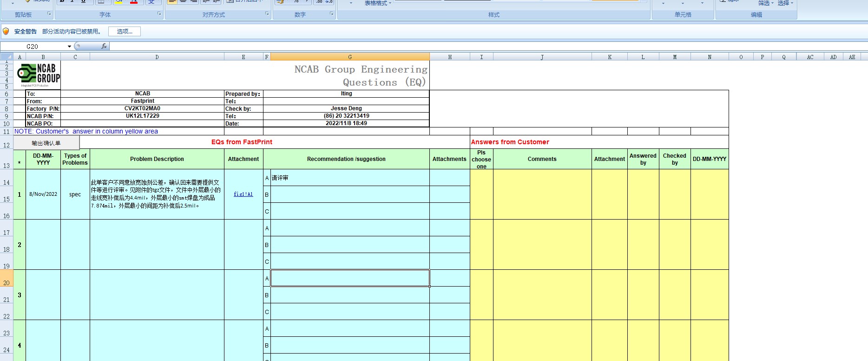Expand the Name Box dropdown arrow

(69, 46)
